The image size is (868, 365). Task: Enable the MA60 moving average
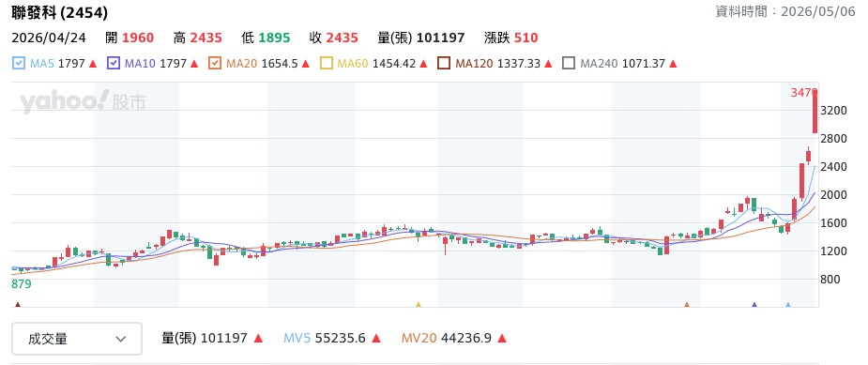tap(327, 63)
